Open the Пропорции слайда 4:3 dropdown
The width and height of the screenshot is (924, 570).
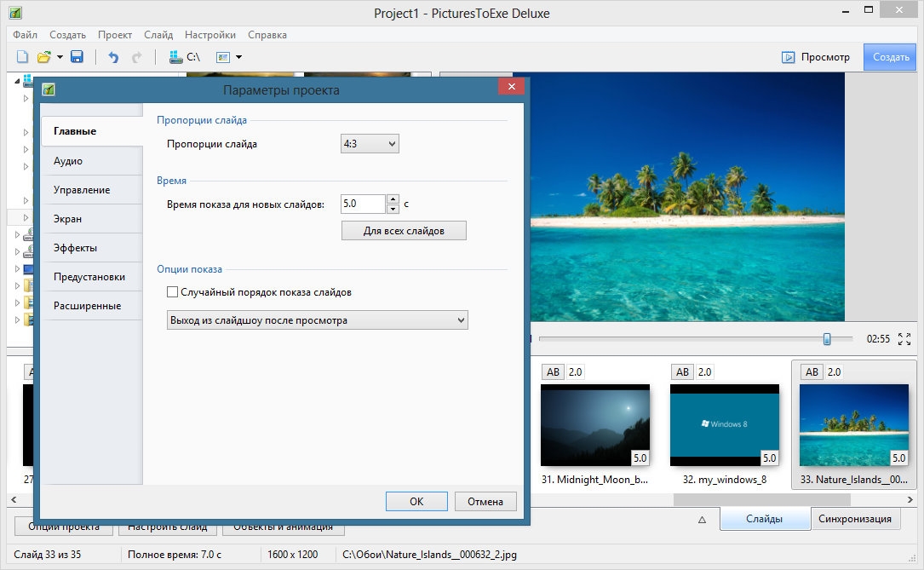pyautogui.click(x=370, y=144)
